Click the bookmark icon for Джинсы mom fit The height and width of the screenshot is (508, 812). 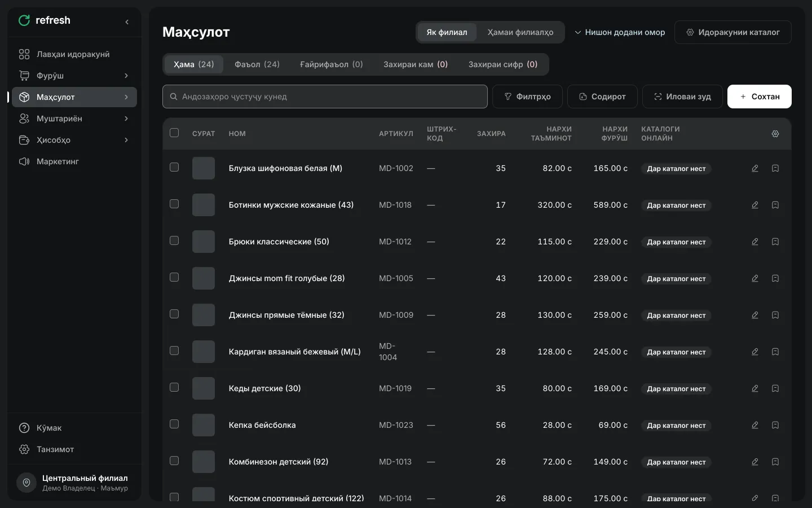pyautogui.click(x=775, y=278)
